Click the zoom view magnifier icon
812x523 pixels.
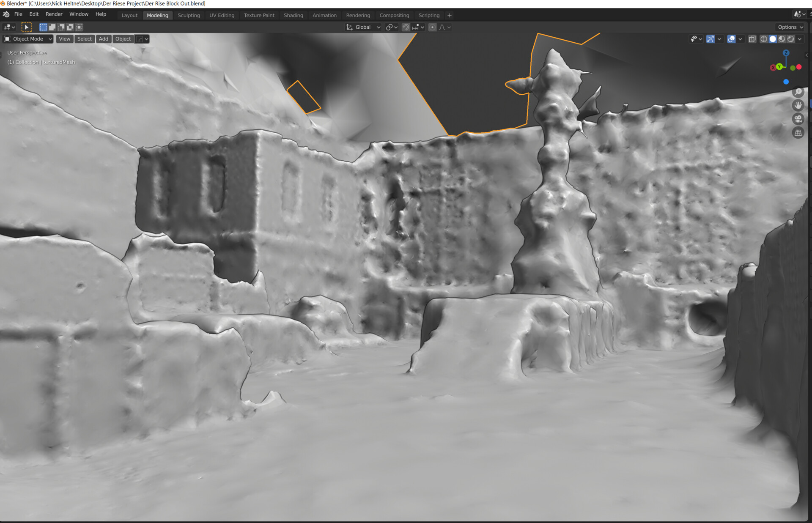(x=798, y=92)
